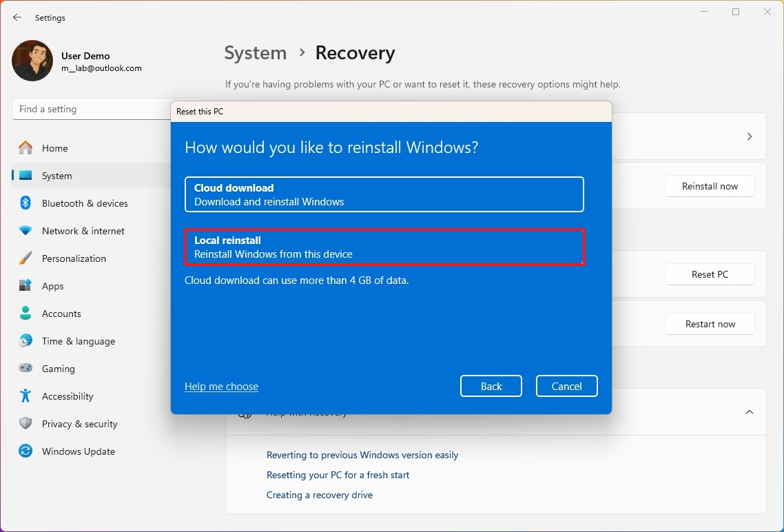Click the Reinstall now button
Viewport: 784px width, 532px height.
pos(710,186)
